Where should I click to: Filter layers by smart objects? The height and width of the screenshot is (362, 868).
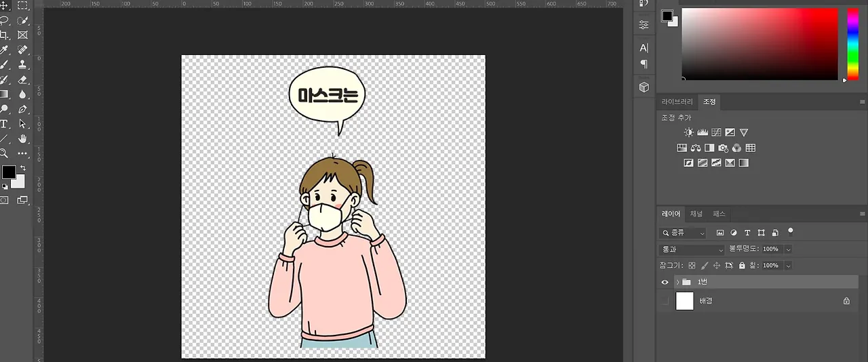775,233
